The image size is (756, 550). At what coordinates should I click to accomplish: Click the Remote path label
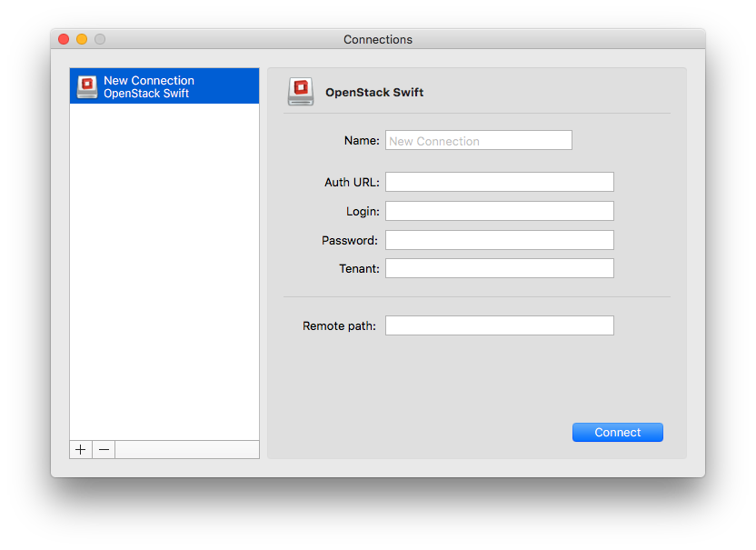coord(339,326)
